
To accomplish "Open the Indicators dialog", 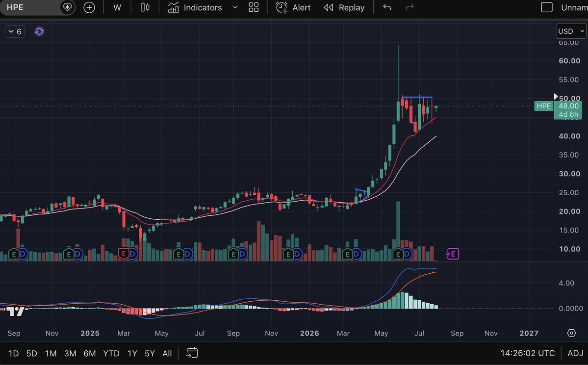I will [195, 7].
